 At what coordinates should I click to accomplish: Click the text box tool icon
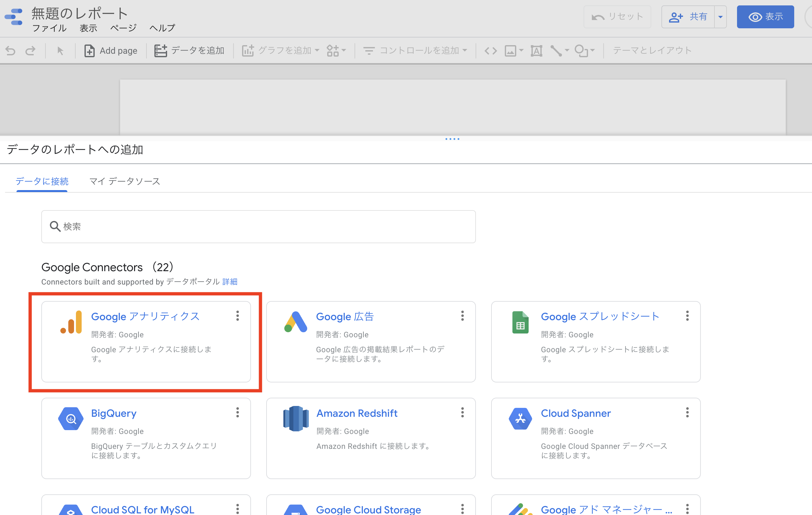tap(537, 51)
